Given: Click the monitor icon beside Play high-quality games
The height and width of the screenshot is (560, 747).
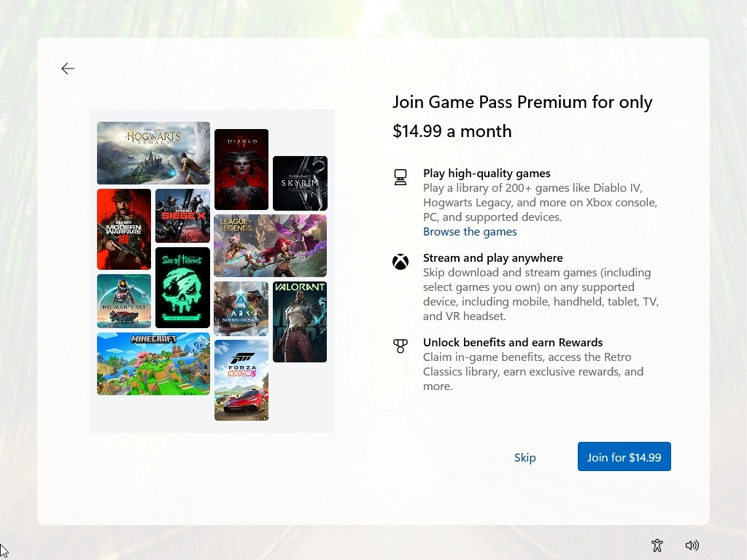Looking at the screenshot, I should coord(400,176).
